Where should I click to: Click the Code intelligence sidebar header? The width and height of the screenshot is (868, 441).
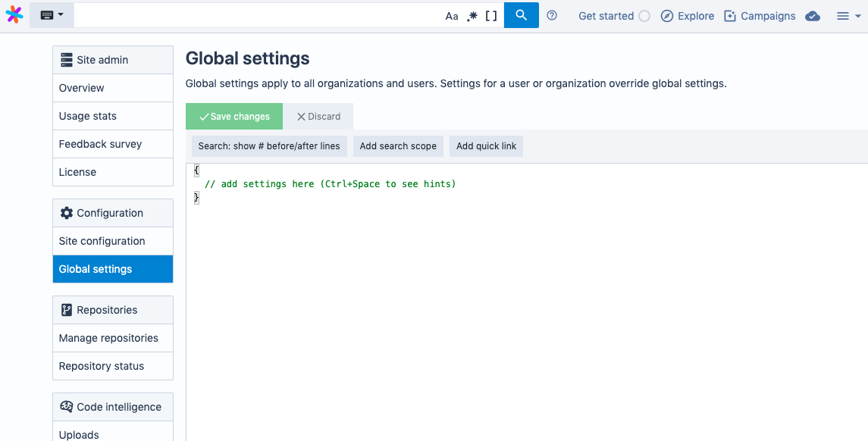(113, 407)
